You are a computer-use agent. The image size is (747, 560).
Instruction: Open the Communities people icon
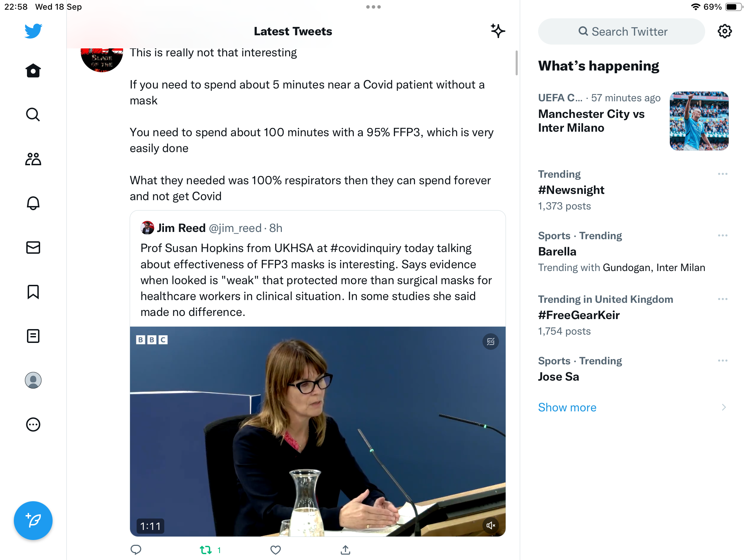(33, 159)
